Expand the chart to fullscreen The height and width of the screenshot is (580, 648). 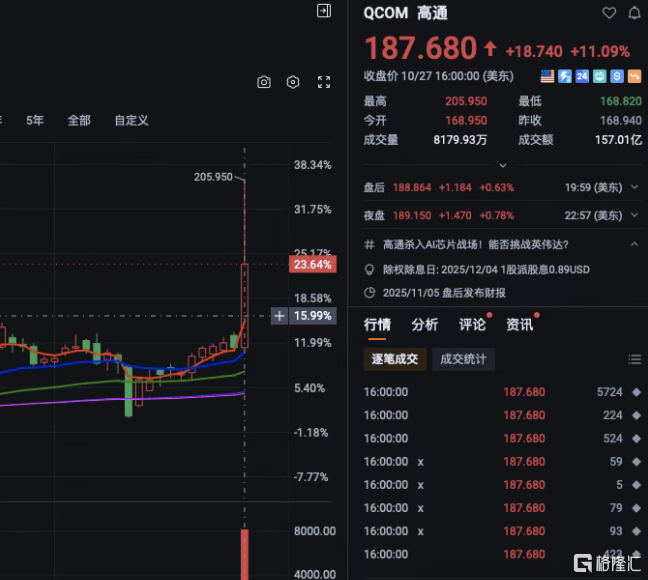point(324,82)
